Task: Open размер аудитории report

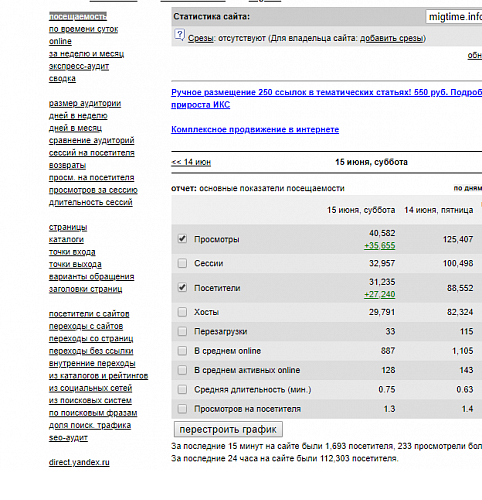Action: click(x=85, y=103)
